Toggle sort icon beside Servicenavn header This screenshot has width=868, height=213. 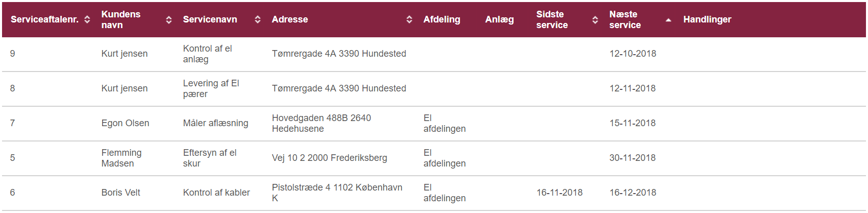pos(258,19)
